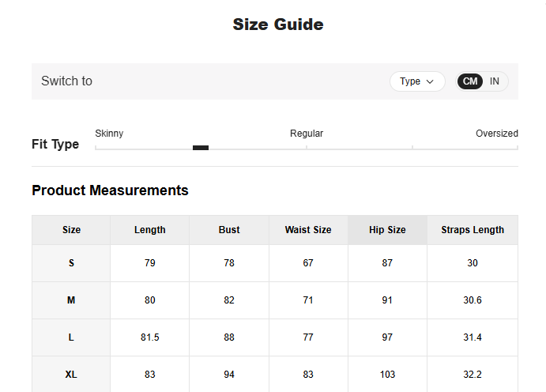Click the Straps Length column header

(x=473, y=230)
